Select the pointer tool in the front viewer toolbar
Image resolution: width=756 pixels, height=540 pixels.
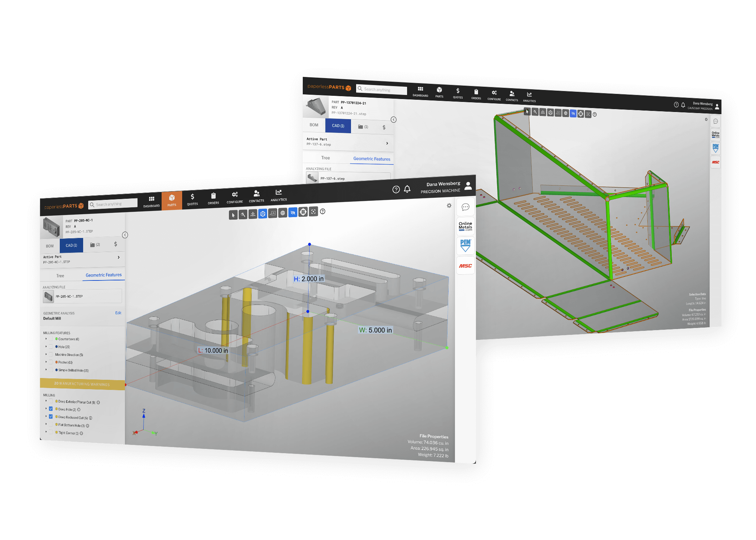(233, 215)
